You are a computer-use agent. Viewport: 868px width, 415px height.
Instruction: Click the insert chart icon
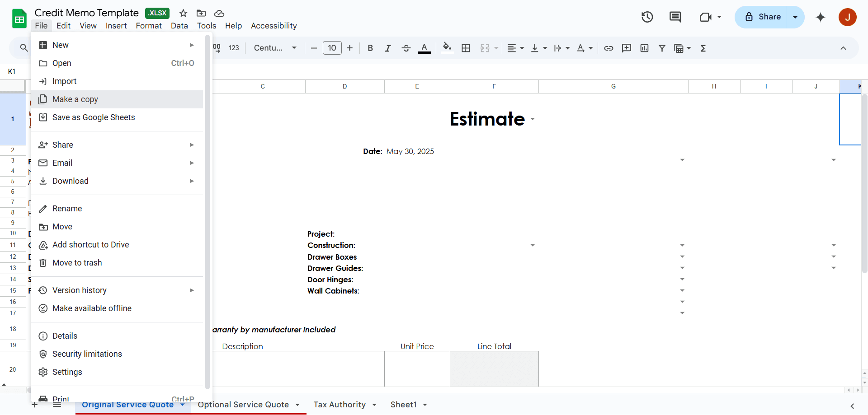click(x=645, y=48)
